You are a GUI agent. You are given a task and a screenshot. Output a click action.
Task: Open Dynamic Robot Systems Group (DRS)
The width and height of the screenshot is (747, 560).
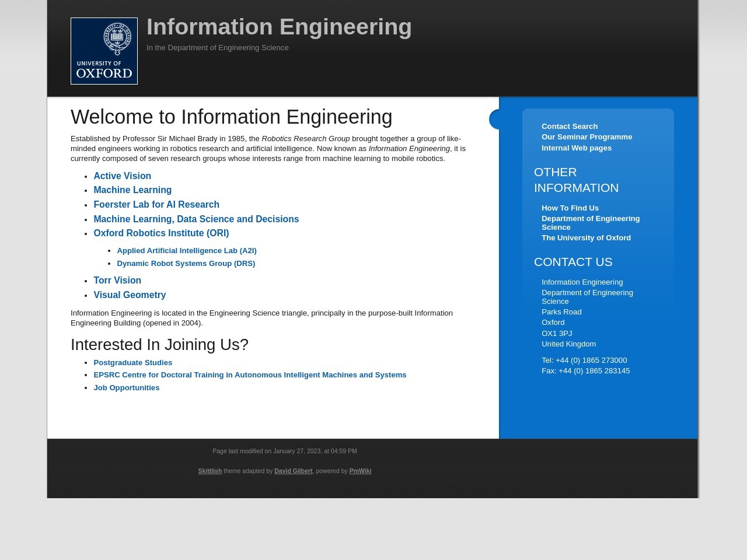(x=186, y=263)
